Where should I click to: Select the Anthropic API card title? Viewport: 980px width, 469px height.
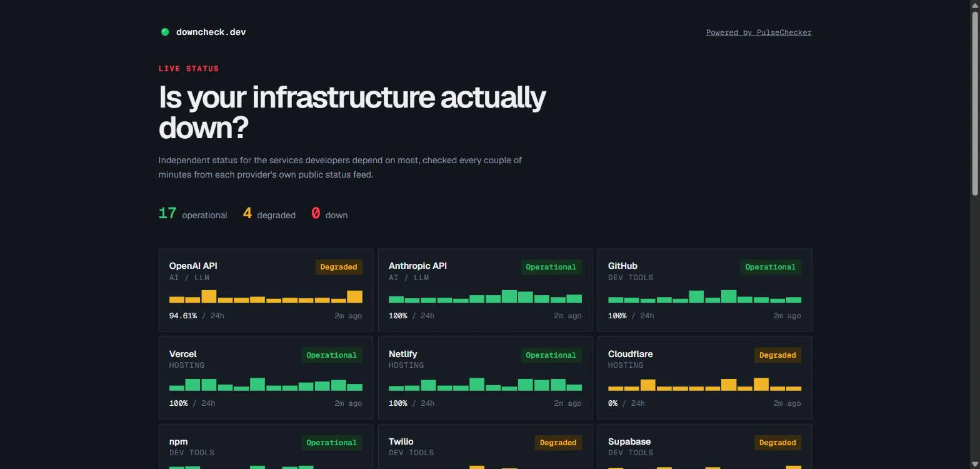pyautogui.click(x=417, y=266)
